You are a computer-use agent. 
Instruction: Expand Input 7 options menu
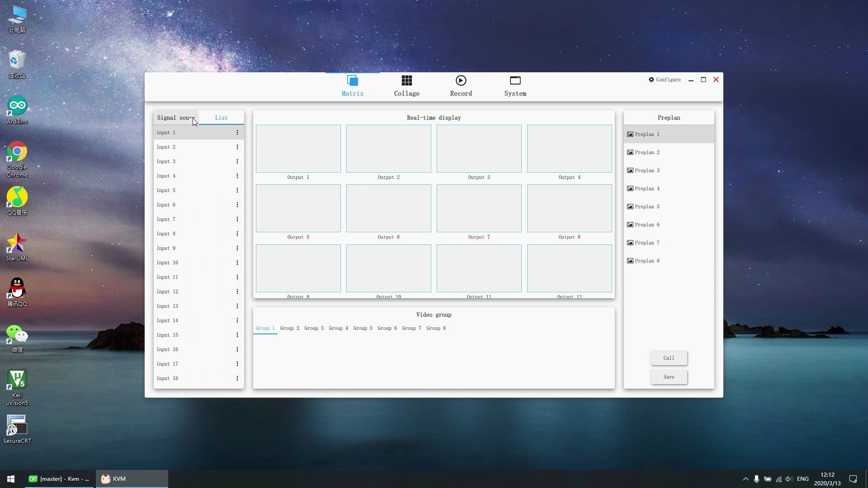(237, 219)
